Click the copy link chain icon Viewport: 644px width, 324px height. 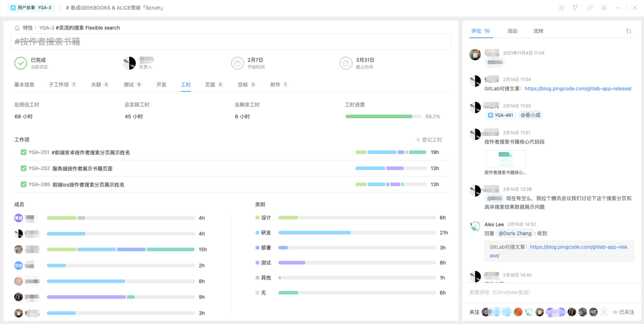(x=590, y=8)
